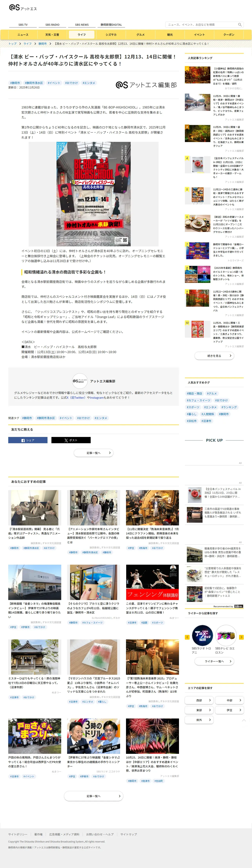This screenshot has width=252, height=868.
Task: Open the SBS NEWS link
Action: (82, 25)
